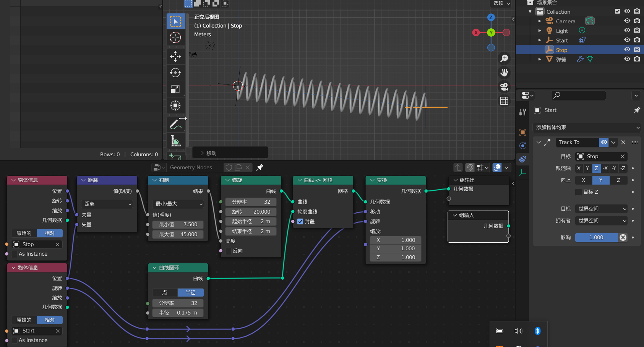The image size is (644, 347).
Task: Select the Move tool
Action: (x=175, y=56)
